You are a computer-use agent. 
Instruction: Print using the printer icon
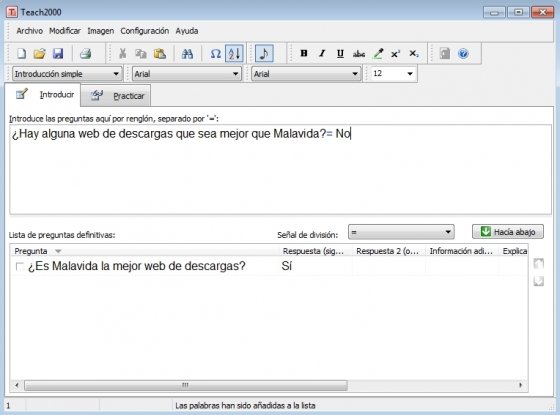click(86, 54)
